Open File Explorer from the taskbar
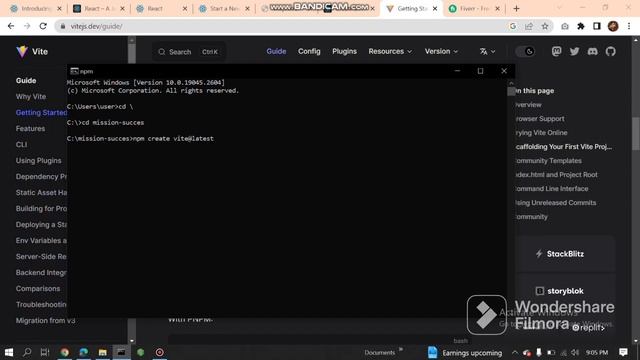640x360 pixels. tap(102, 352)
